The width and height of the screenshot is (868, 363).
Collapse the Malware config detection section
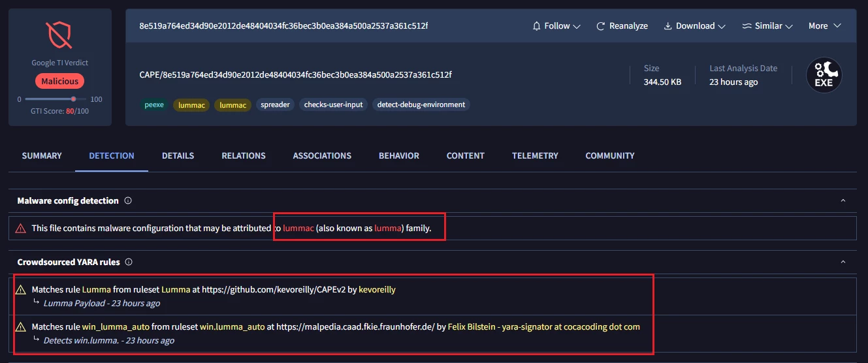(843, 200)
